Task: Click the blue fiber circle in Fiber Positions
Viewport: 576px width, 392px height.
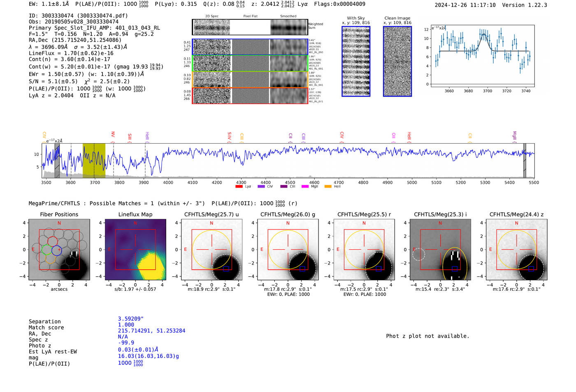Action: [57, 250]
